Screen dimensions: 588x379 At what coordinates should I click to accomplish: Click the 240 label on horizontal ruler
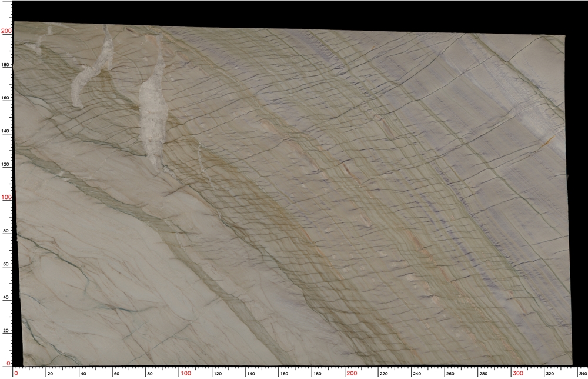click(x=417, y=374)
